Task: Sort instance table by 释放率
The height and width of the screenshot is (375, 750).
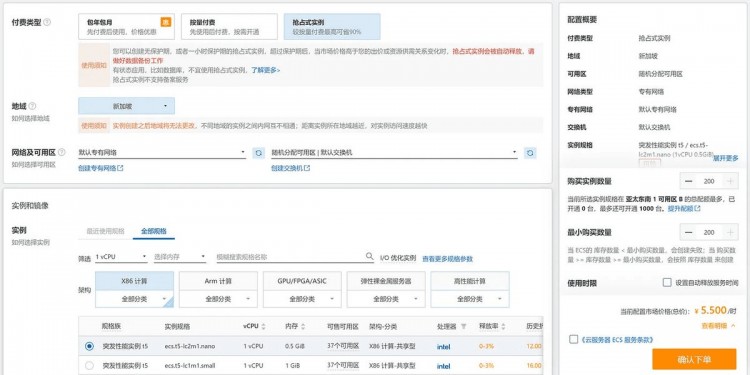Action: tap(503, 326)
